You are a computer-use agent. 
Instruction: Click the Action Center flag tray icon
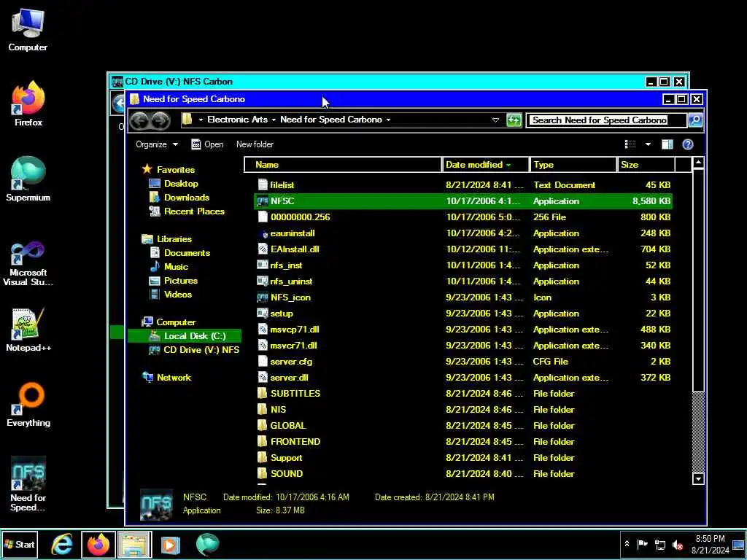click(x=642, y=544)
